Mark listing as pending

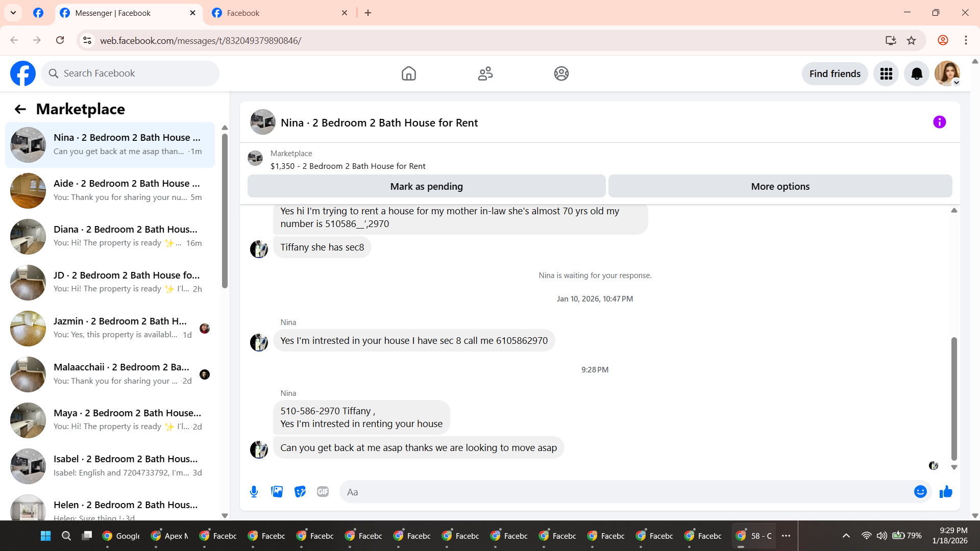tap(426, 187)
